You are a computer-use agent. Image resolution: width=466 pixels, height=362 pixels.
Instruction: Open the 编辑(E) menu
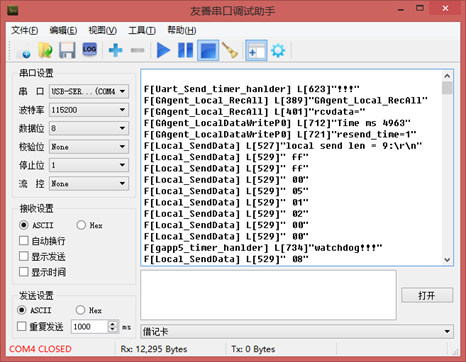point(63,30)
